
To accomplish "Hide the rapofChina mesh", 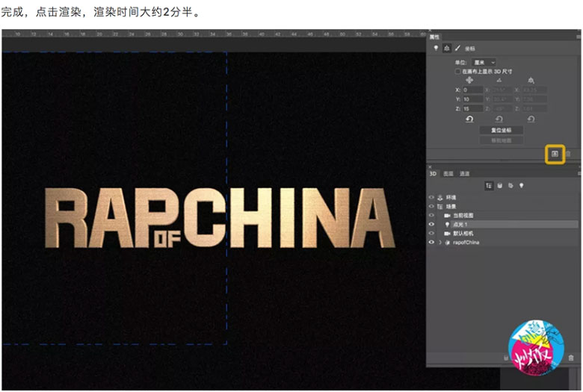I will coord(431,242).
